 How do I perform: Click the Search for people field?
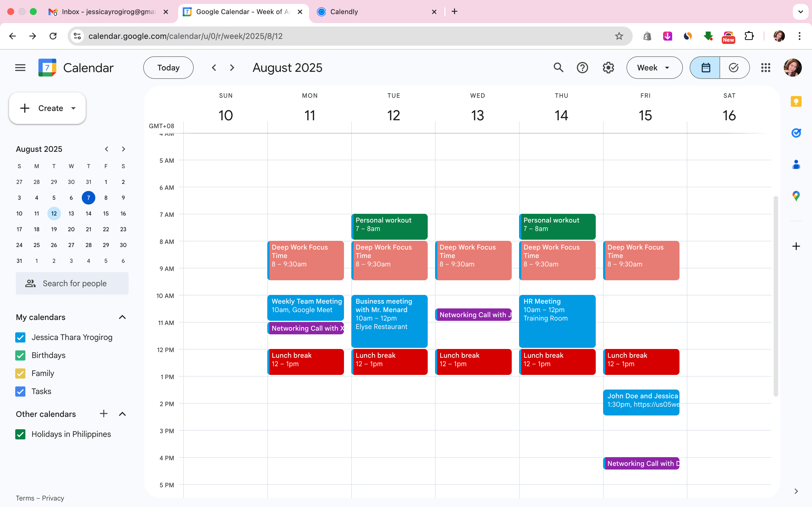tap(74, 284)
